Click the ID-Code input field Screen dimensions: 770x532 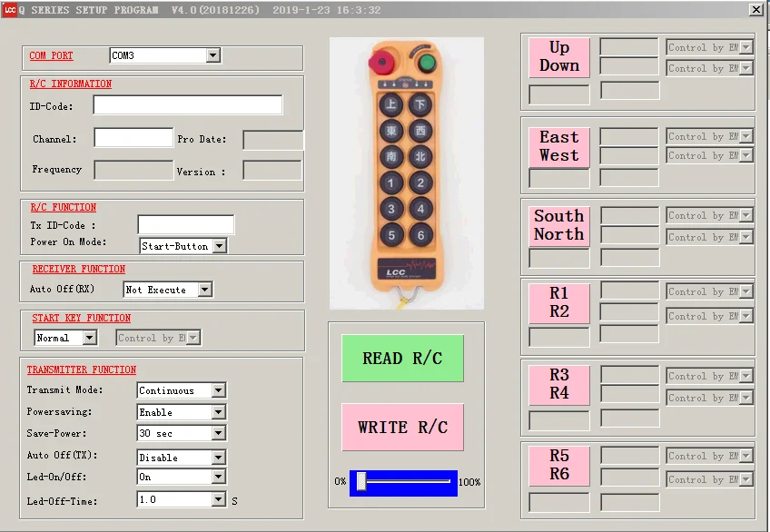188,105
